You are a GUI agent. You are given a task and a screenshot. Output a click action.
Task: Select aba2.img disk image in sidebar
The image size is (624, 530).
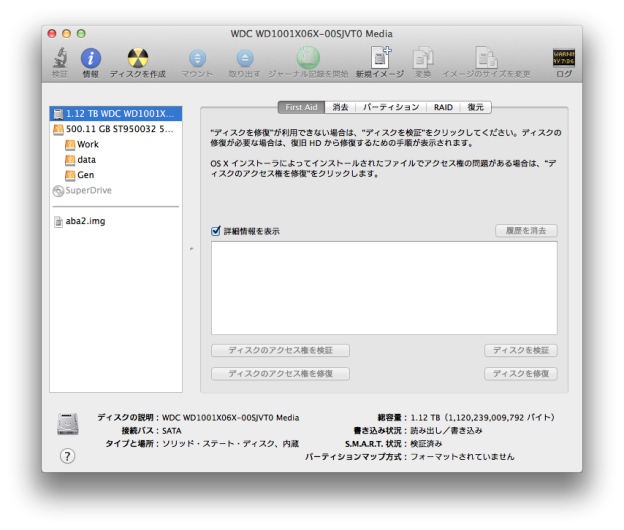pos(84,221)
